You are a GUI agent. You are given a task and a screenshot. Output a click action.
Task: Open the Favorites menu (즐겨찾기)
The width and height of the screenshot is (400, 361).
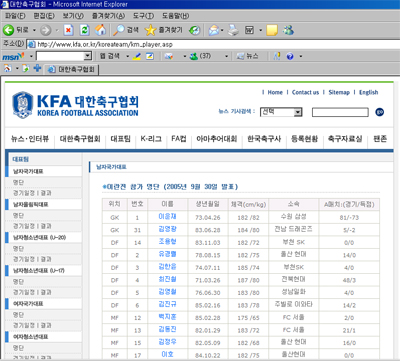pyautogui.click(x=108, y=16)
